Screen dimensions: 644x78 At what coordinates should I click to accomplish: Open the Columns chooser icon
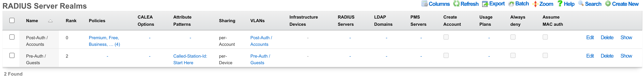click(425, 4)
